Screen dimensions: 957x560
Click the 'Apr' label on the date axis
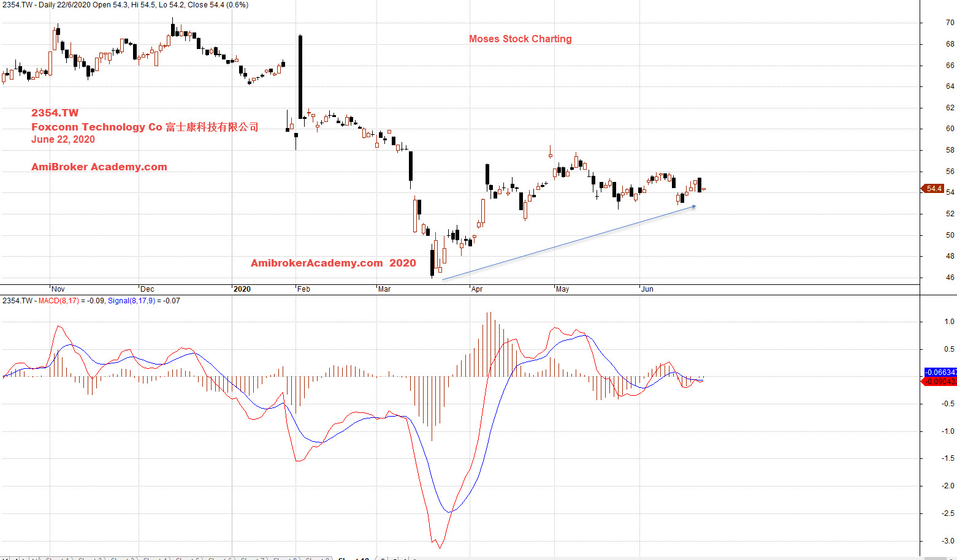point(477,289)
